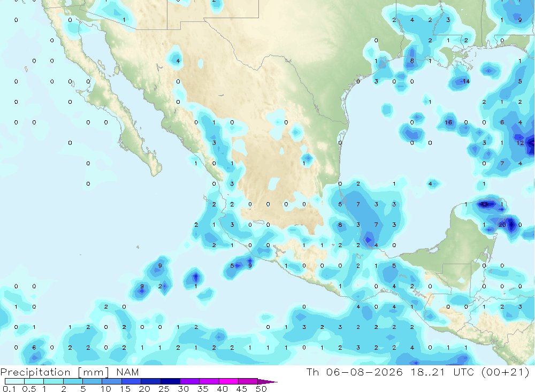Click the "0.5" legend tick label
The image size is (535, 392).
point(29,389)
